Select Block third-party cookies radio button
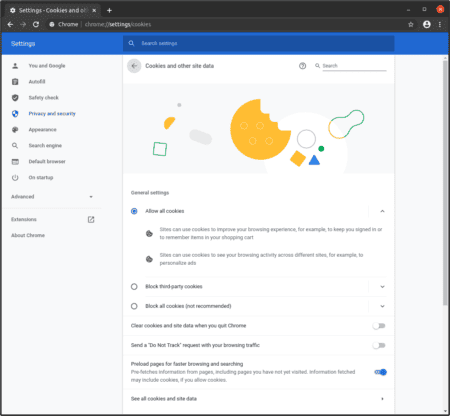This screenshot has height=416, width=450. (134, 287)
